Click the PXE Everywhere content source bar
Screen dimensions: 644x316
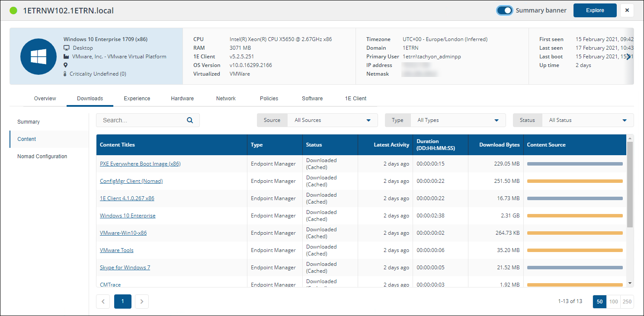click(x=574, y=164)
